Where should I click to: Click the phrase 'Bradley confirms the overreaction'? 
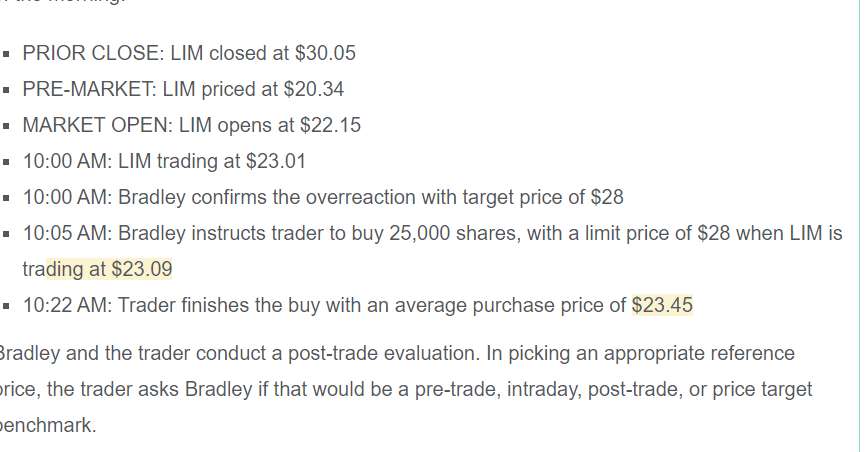pyautogui.click(x=252, y=197)
